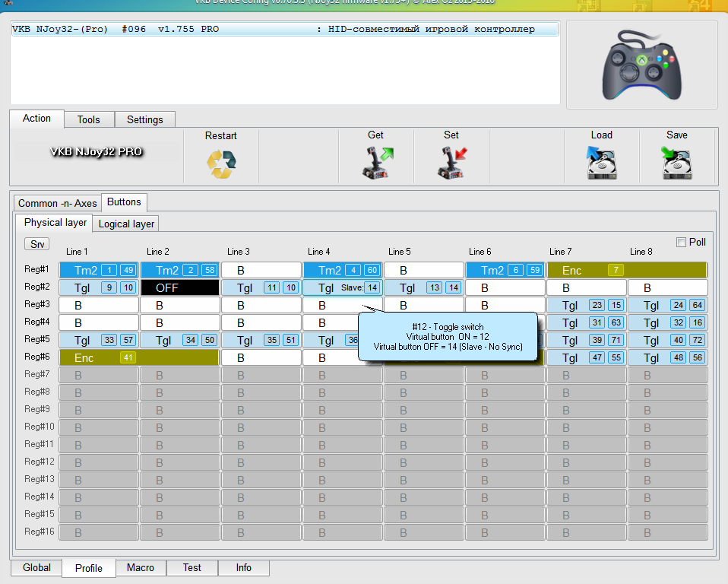Screen dimensions: 728x584
Task: Click the Restart recycle-arrows icon
Action: pyautogui.click(x=221, y=164)
